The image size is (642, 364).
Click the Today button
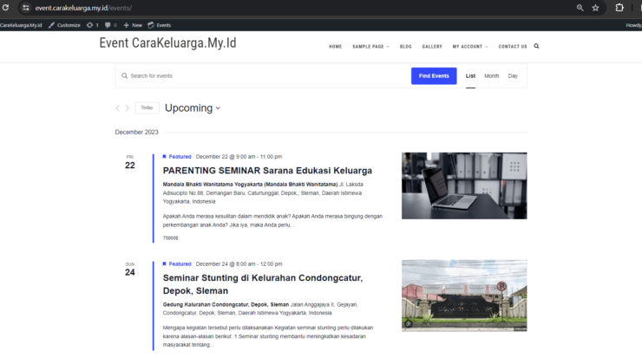(x=147, y=107)
